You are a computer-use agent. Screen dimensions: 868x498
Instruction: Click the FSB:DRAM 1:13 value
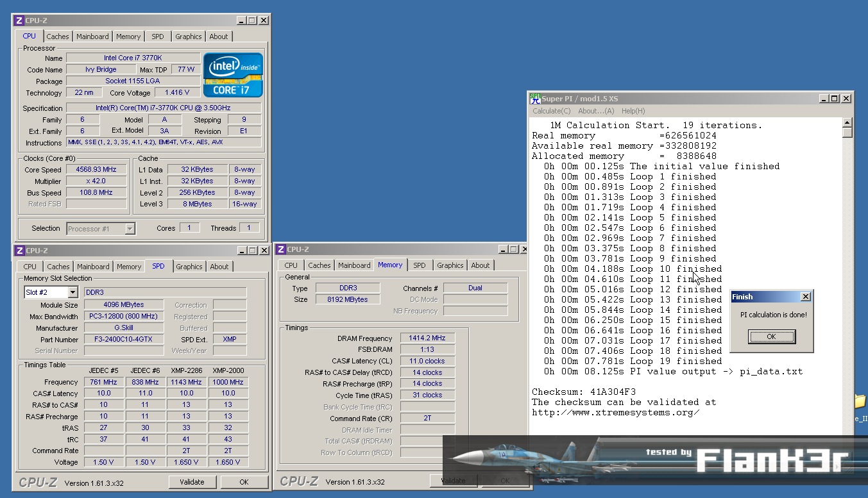(x=427, y=350)
